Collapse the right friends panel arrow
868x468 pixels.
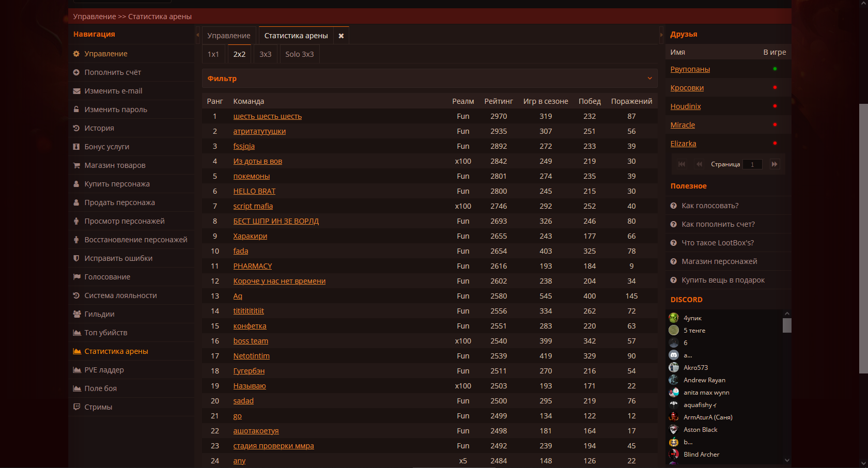pyautogui.click(x=661, y=35)
